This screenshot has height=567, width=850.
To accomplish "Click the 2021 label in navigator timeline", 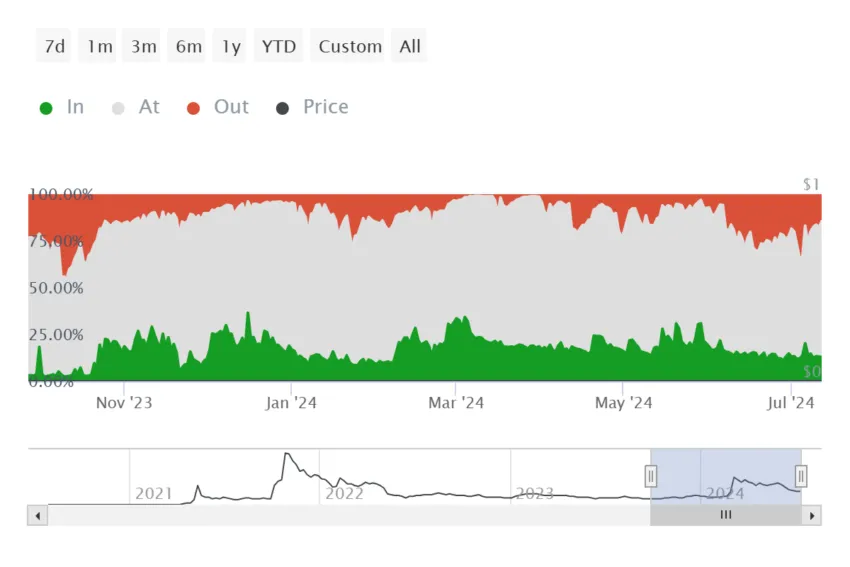I will (x=153, y=493).
